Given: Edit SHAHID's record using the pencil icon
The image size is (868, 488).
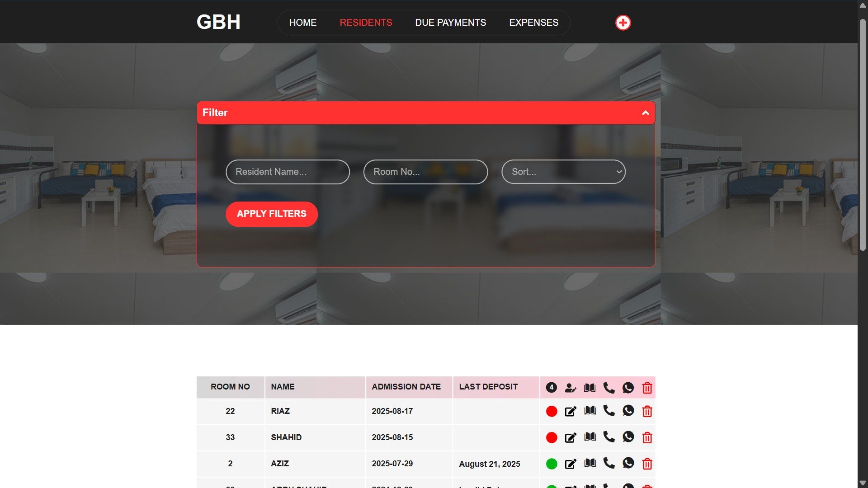Looking at the screenshot, I should [x=571, y=437].
